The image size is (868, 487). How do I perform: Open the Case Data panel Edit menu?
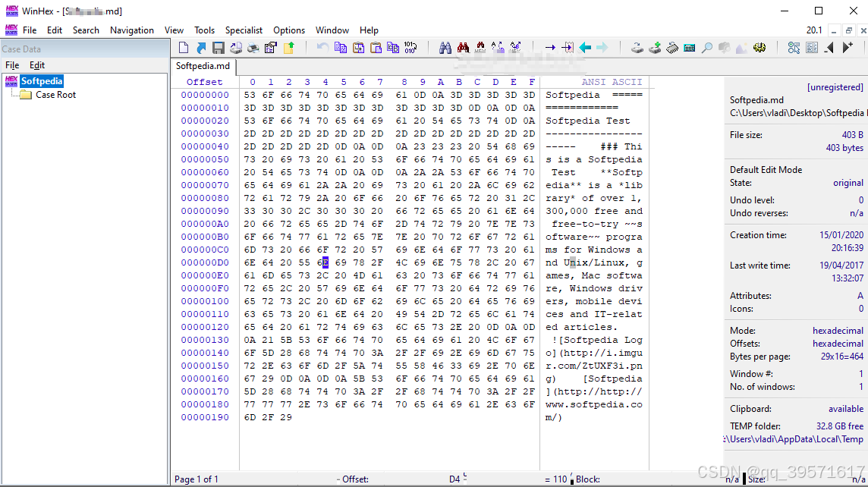37,65
